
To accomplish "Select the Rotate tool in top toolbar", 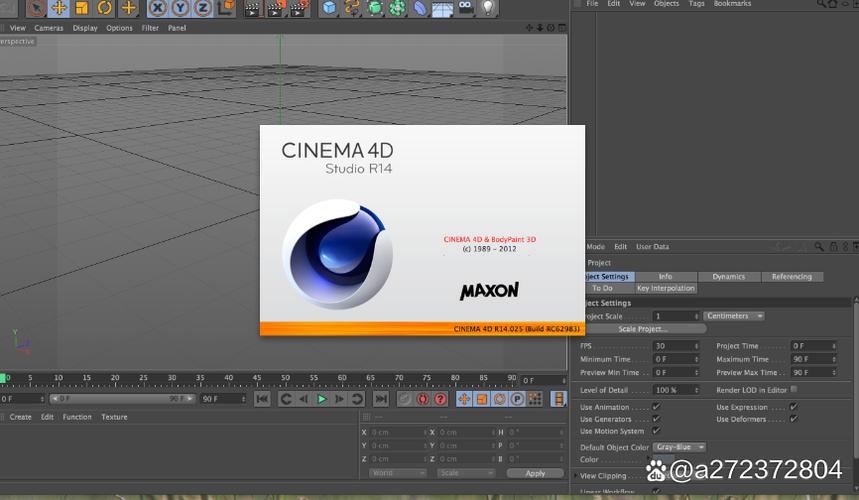I will (105, 8).
